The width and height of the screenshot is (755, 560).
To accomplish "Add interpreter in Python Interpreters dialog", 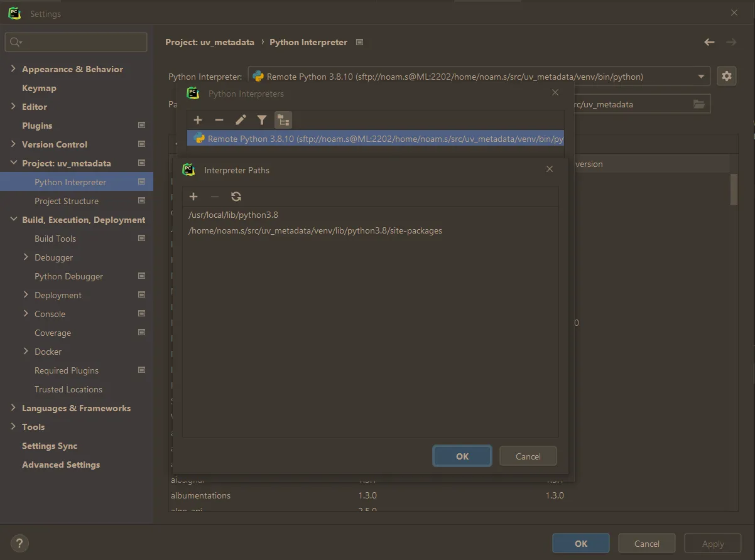I will tap(198, 120).
